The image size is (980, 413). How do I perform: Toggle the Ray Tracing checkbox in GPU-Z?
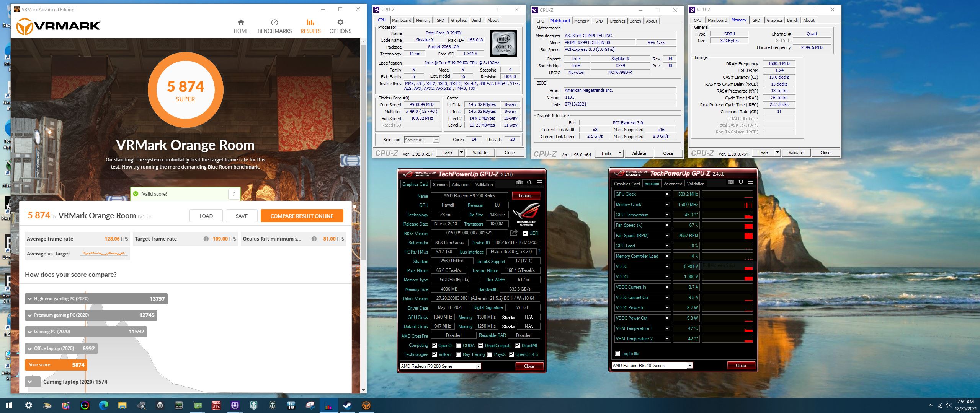coord(459,354)
